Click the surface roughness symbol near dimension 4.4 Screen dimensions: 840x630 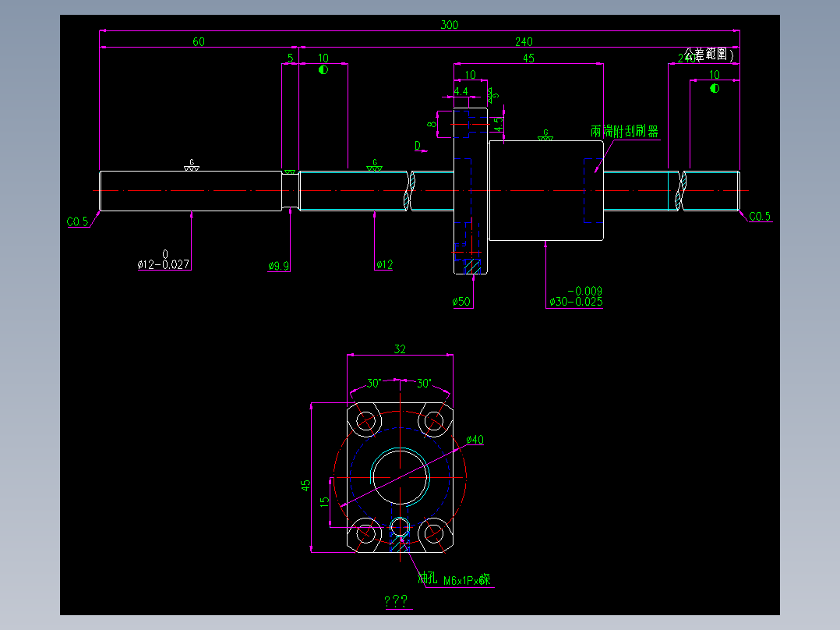coord(490,95)
